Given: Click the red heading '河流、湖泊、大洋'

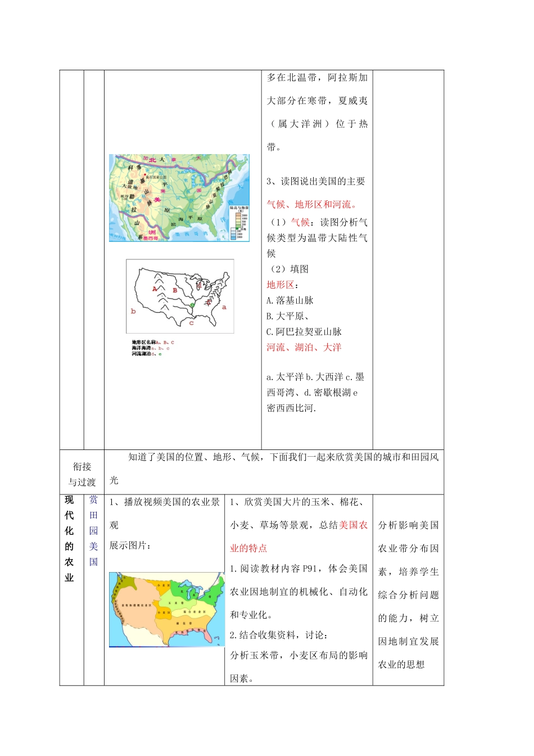Looking at the screenshot, I should coord(304,348).
